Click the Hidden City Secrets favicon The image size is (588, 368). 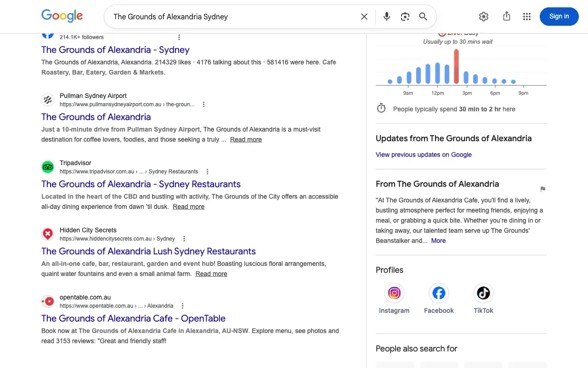pyautogui.click(x=48, y=234)
